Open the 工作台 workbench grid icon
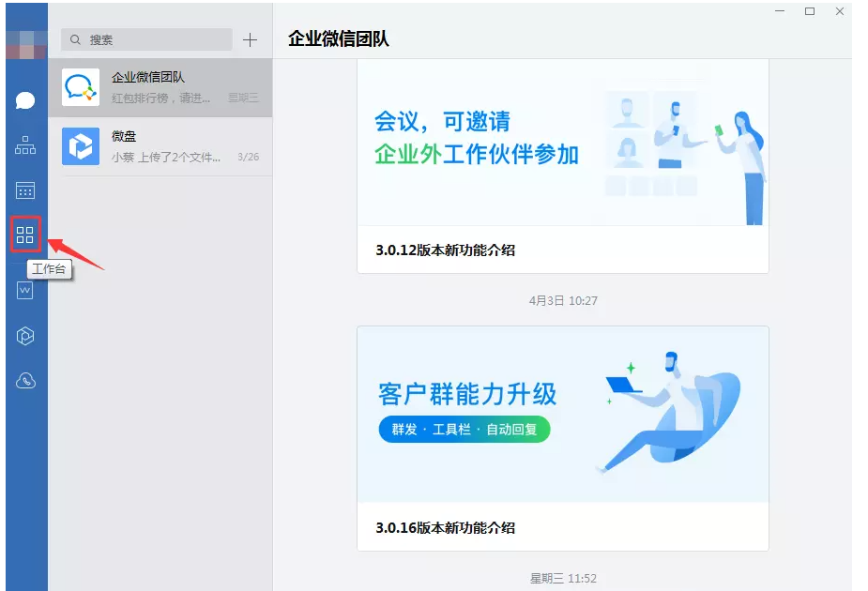 point(25,236)
